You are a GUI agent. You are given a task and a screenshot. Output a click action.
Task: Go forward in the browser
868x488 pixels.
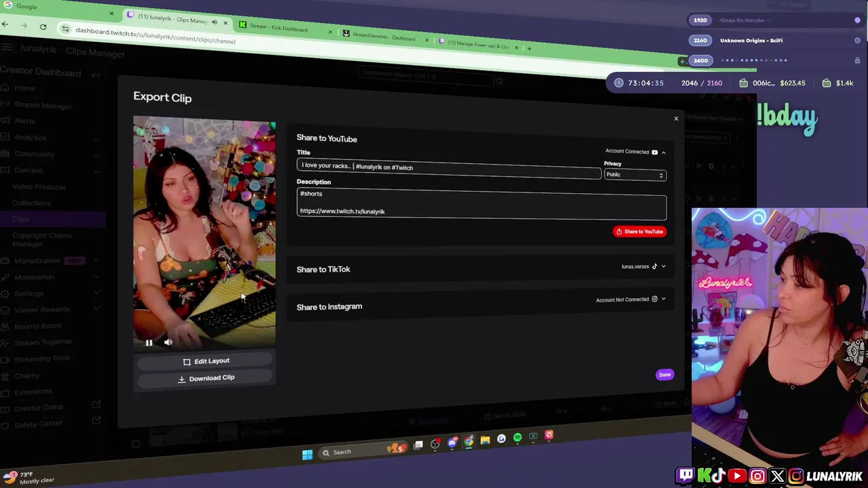(x=24, y=26)
